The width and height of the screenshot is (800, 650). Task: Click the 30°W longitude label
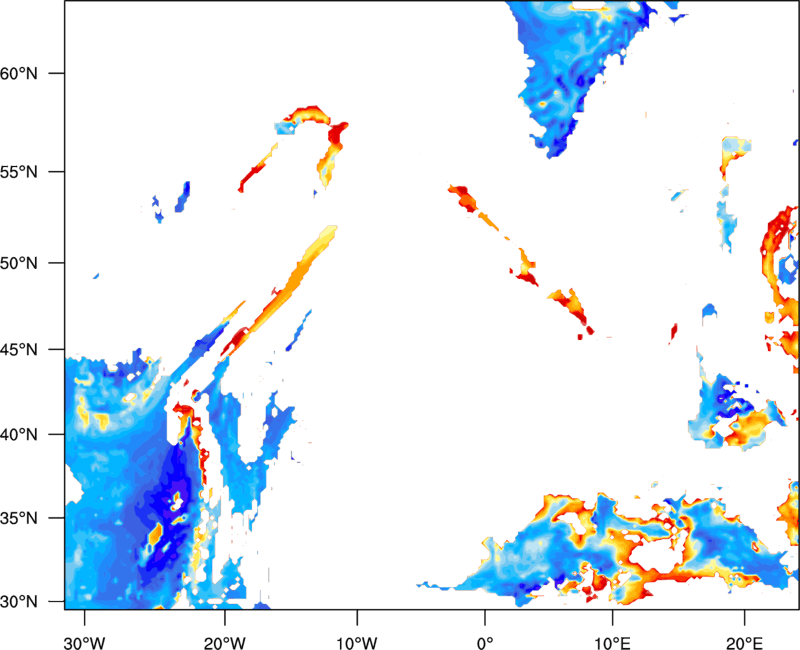84,643
